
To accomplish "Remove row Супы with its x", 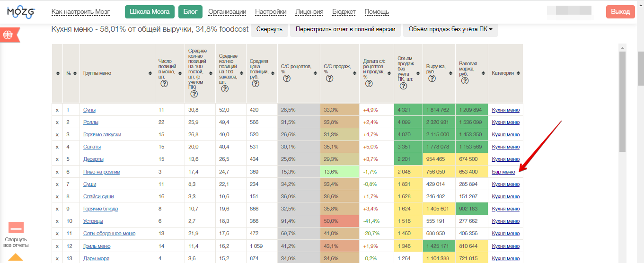I will (57, 110).
